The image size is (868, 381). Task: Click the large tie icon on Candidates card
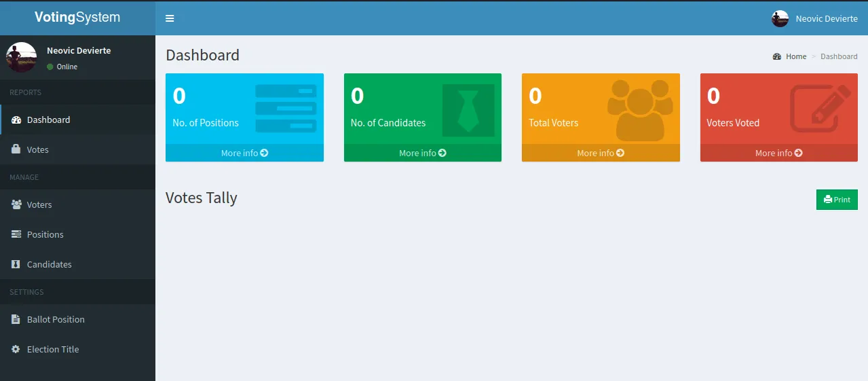[468, 111]
